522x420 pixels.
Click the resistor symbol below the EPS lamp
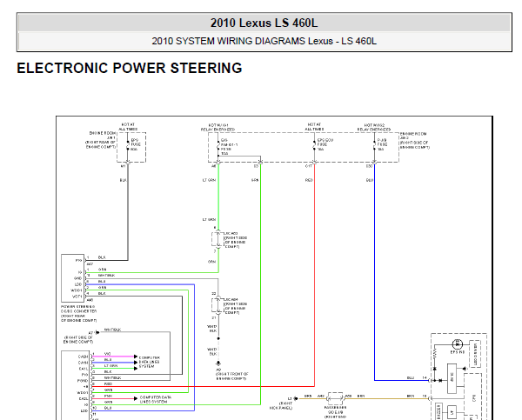[x=434, y=355]
